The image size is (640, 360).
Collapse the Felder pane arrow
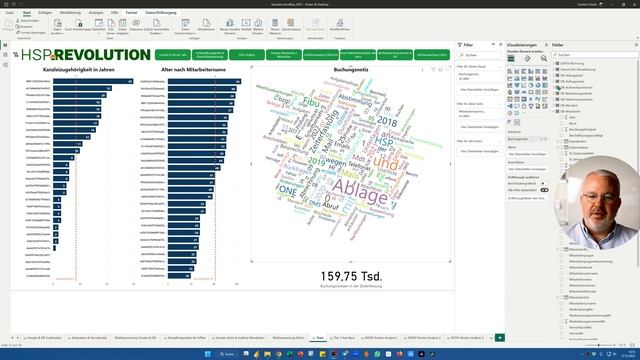[636, 45]
